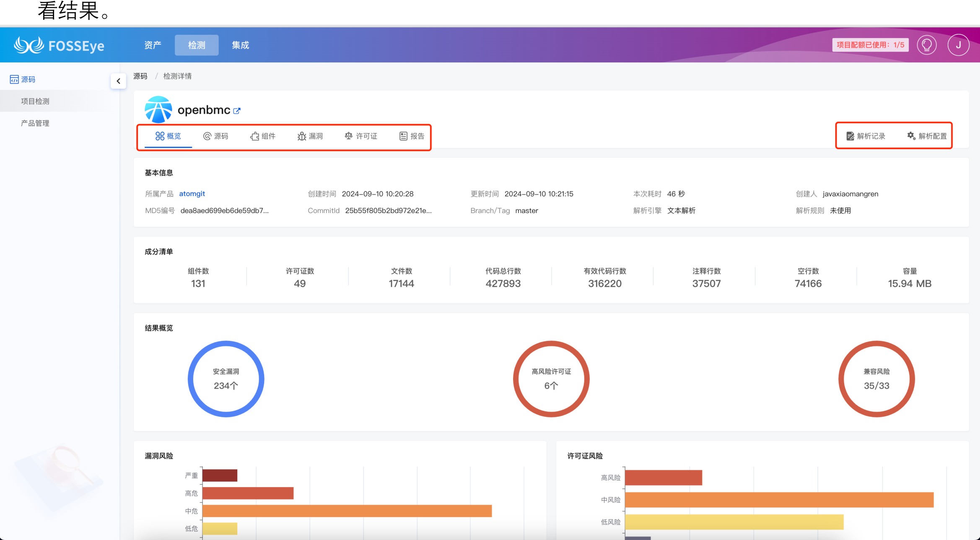Click the atomgit product link
Image resolution: width=980 pixels, height=540 pixels.
point(192,194)
